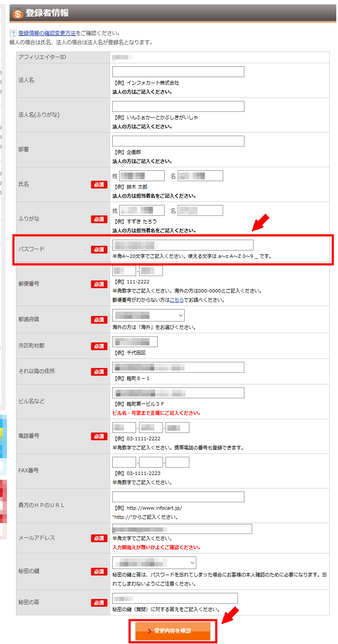Image resolution: width=338 pixels, height=644 pixels.
Task: Click the last FAX番号 box
Action: coord(178,462)
